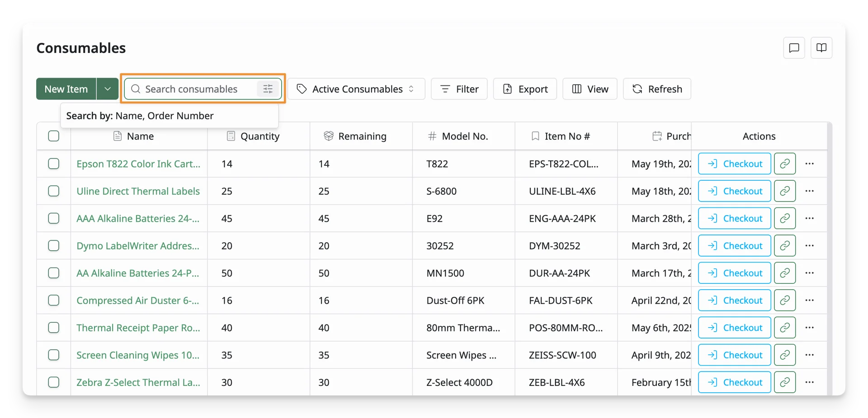Open more actions for Dymo LabelWriter row

(810, 246)
